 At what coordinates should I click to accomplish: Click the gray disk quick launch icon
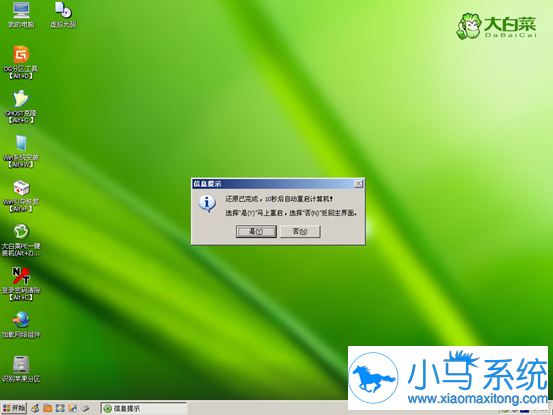85,408
